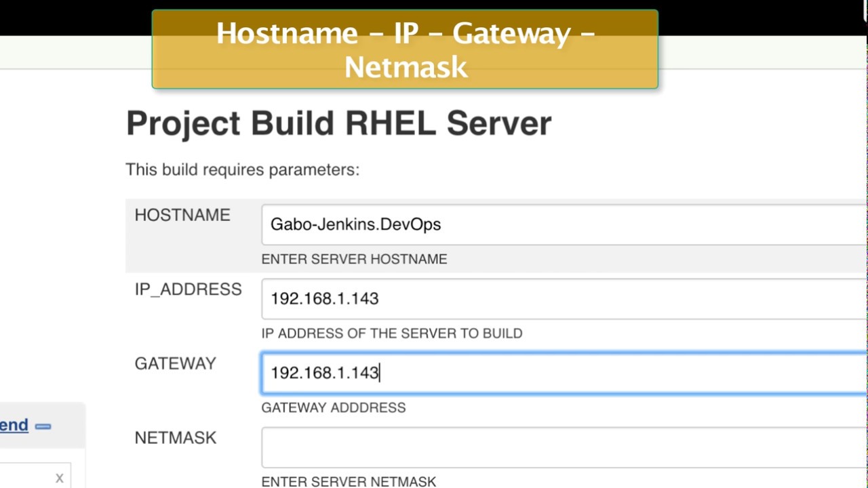
Task: Click the partially visible 'end' link
Action: [x=14, y=426]
